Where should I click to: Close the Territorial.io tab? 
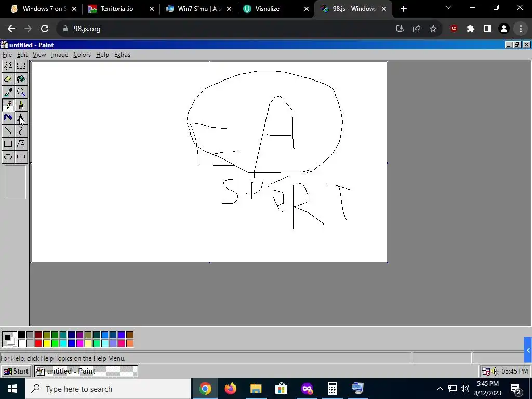tap(152, 9)
